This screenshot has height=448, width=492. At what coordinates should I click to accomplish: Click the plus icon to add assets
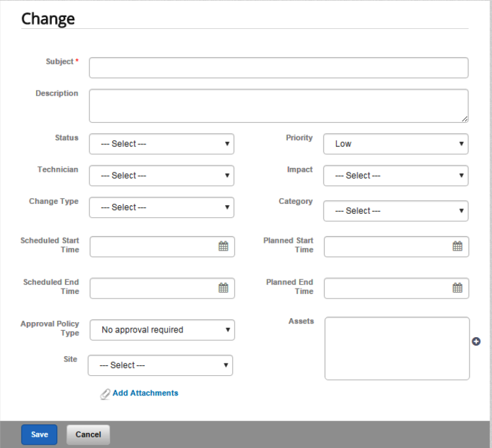point(476,341)
